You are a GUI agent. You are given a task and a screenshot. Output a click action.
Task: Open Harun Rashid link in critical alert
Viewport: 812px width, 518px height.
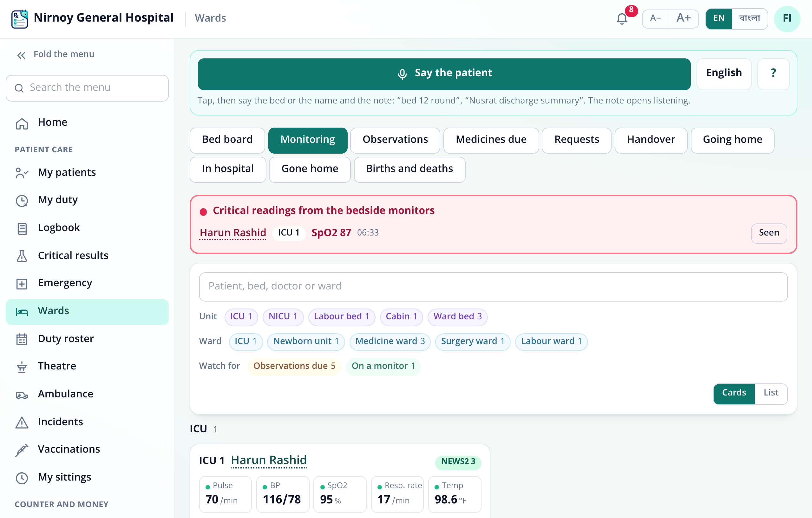click(x=233, y=233)
